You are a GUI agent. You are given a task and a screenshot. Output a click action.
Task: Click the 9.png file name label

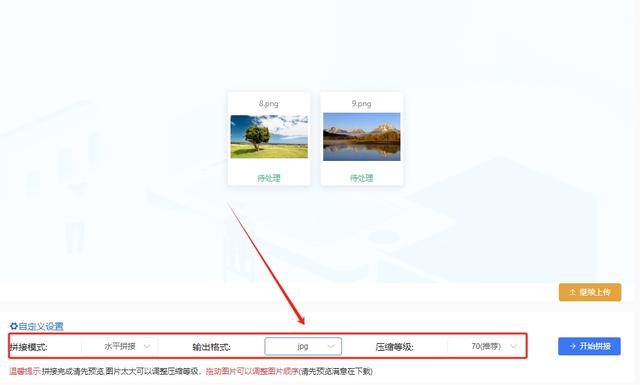click(x=362, y=104)
